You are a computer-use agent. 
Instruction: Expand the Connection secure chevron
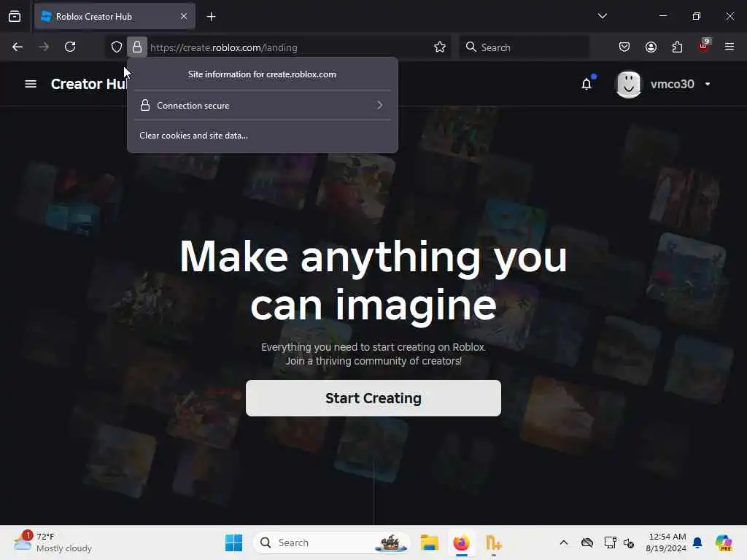click(379, 105)
